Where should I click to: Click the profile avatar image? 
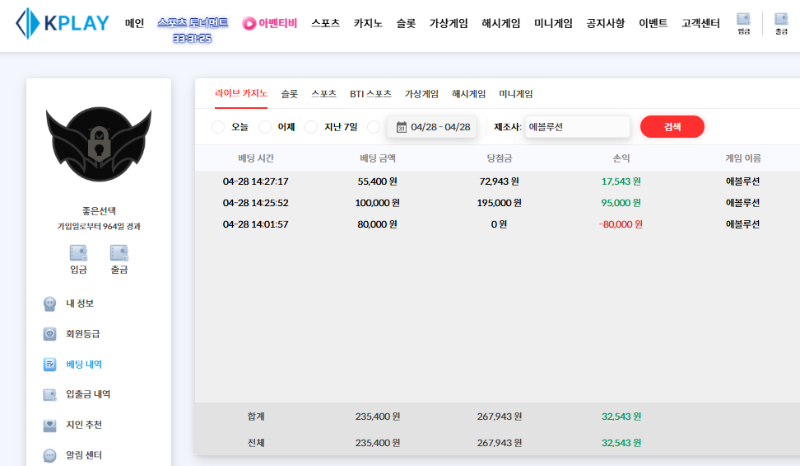[98, 146]
